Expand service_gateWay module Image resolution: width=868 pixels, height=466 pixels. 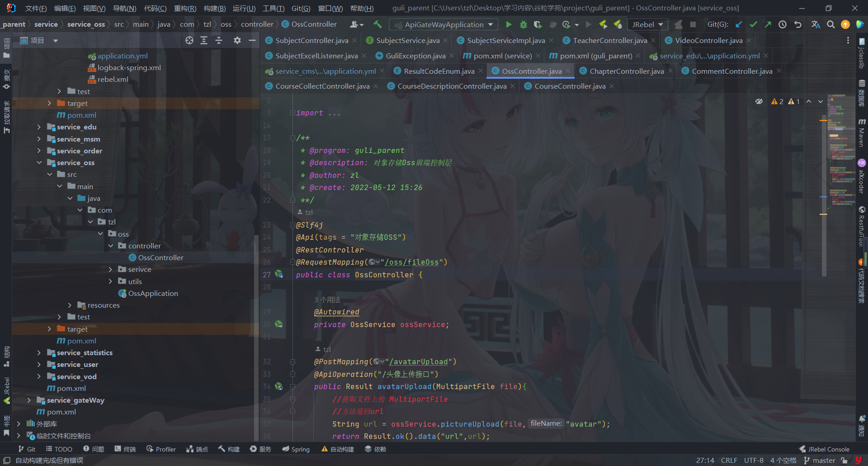[x=29, y=400]
